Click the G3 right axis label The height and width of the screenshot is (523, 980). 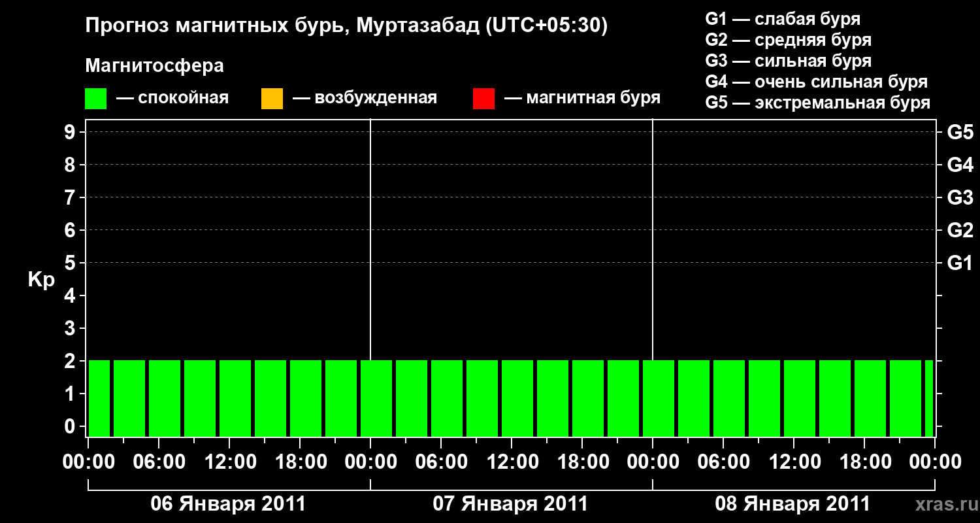960,197
